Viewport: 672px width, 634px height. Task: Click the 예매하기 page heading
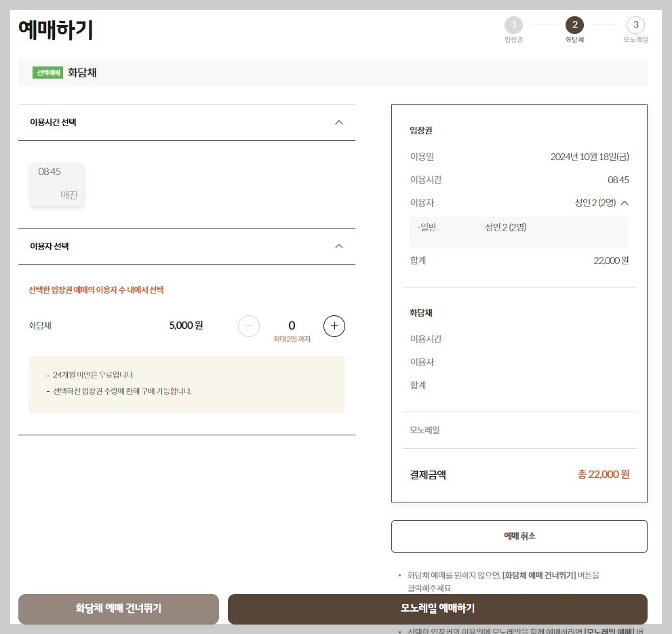56,30
